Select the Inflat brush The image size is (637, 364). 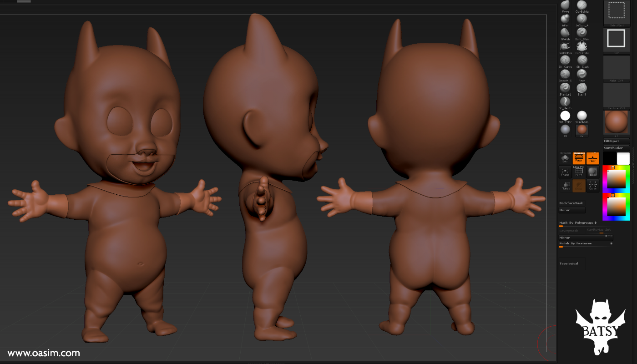[x=565, y=19]
